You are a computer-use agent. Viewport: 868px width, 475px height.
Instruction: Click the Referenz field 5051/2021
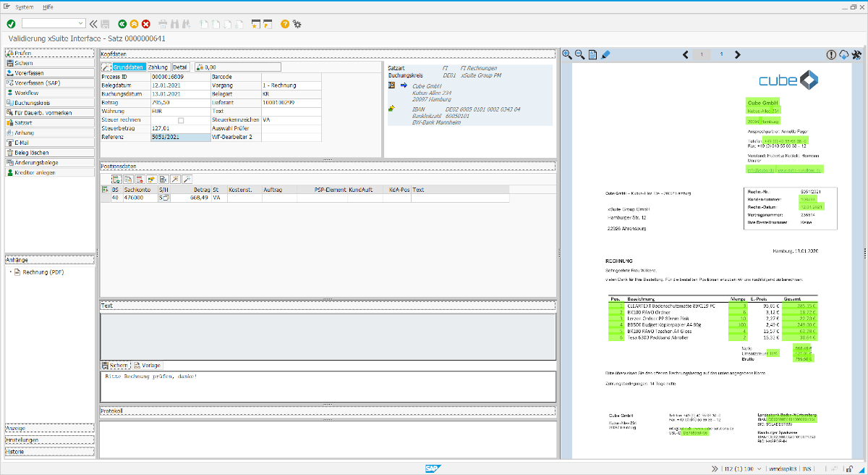[x=179, y=137]
